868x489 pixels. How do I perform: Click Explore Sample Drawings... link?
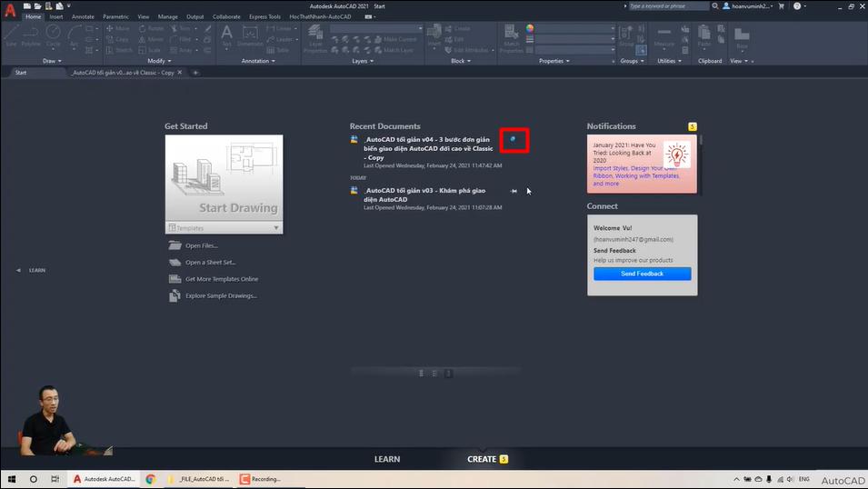click(221, 295)
